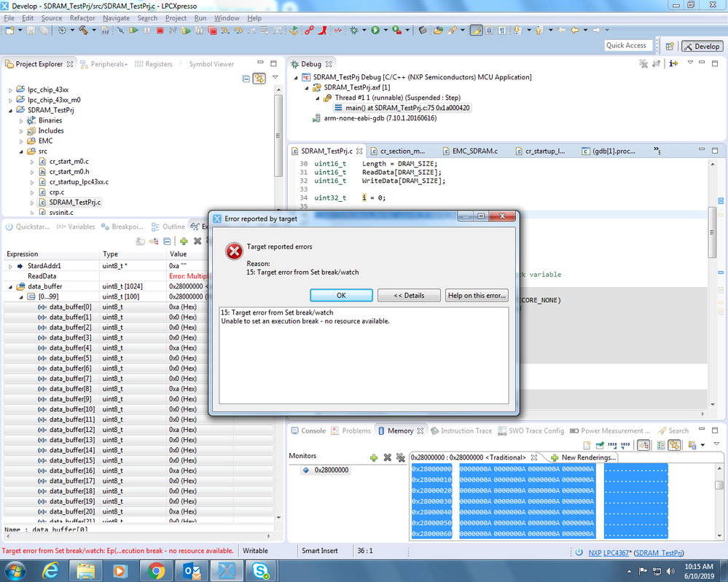Click the green bug Debug icon
Image resolution: width=728 pixels, height=582 pixels.
click(x=354, y=30)
